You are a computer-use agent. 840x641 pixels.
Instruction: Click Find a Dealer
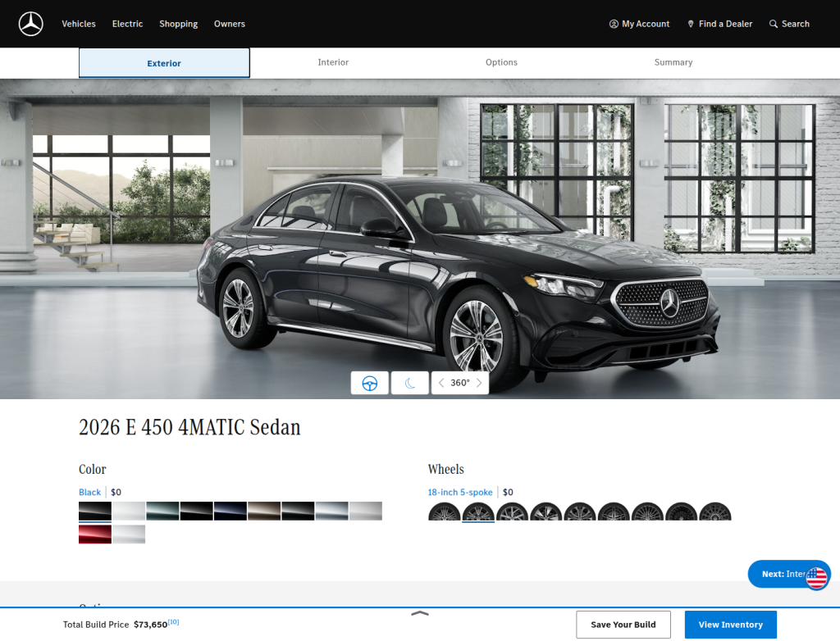tap(719, 24)
